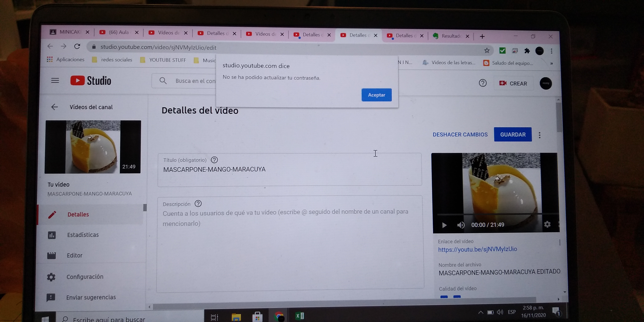Open the help question mark icon in header

tap(483, 83)
